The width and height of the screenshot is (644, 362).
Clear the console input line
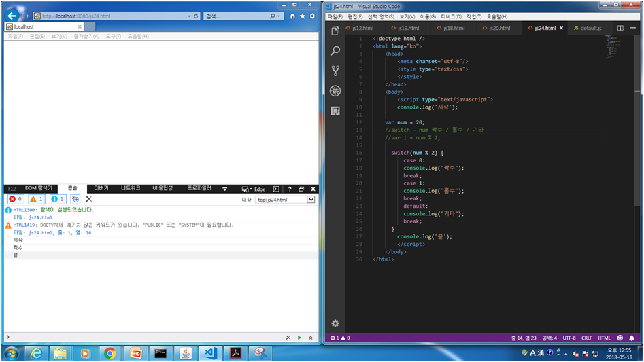tap(288, 338)
